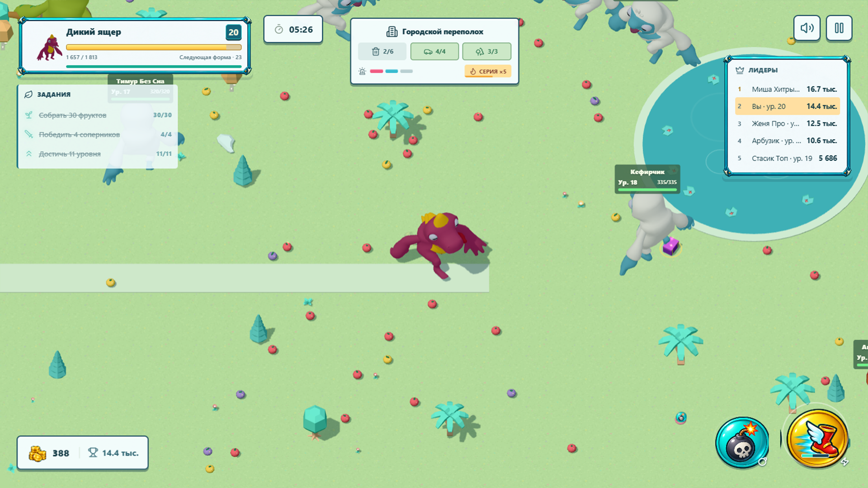Select leaderboard row Вы · ур. 20
Screen dimensions: 868x488
(x=788, y=106)
